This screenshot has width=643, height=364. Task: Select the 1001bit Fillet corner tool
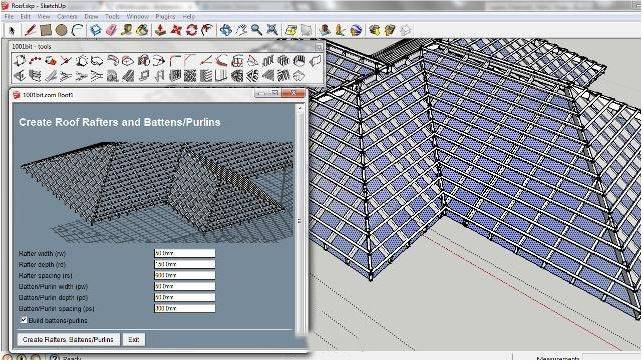[x=174, y=61]
